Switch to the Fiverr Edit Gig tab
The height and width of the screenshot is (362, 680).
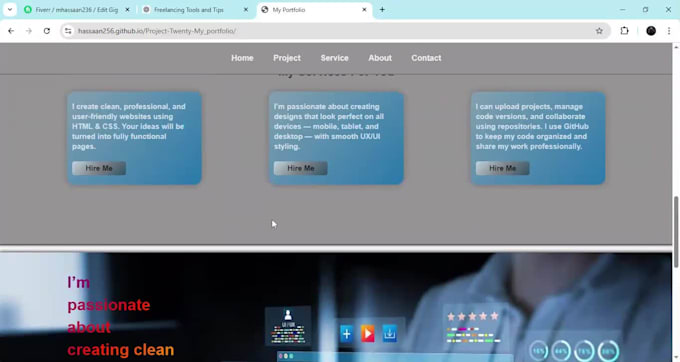[77, 10]
